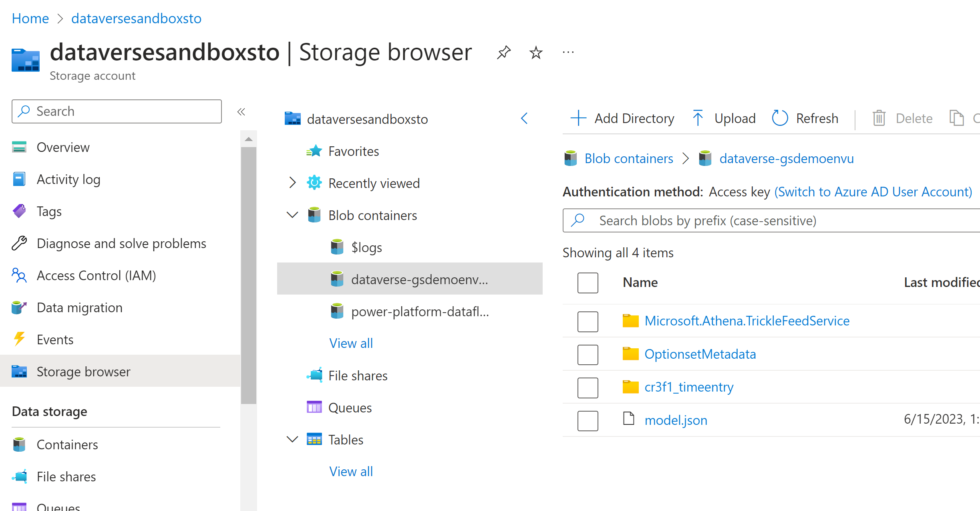This screenshot has height=511, width=980.
Task: Pin the Storage browser page
Action: tap(503, 53)
